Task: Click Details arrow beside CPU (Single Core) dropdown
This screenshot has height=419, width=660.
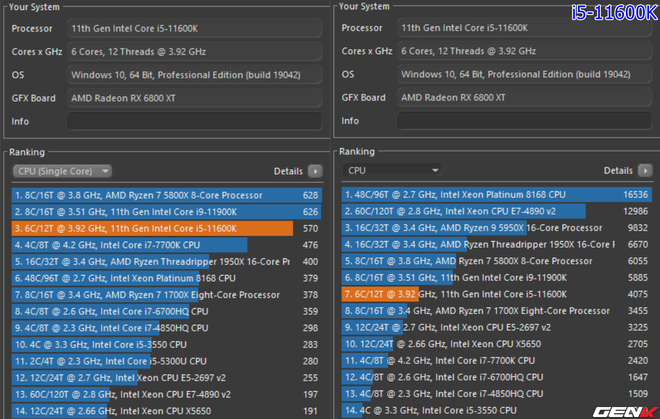Action: tap(316, 171)
